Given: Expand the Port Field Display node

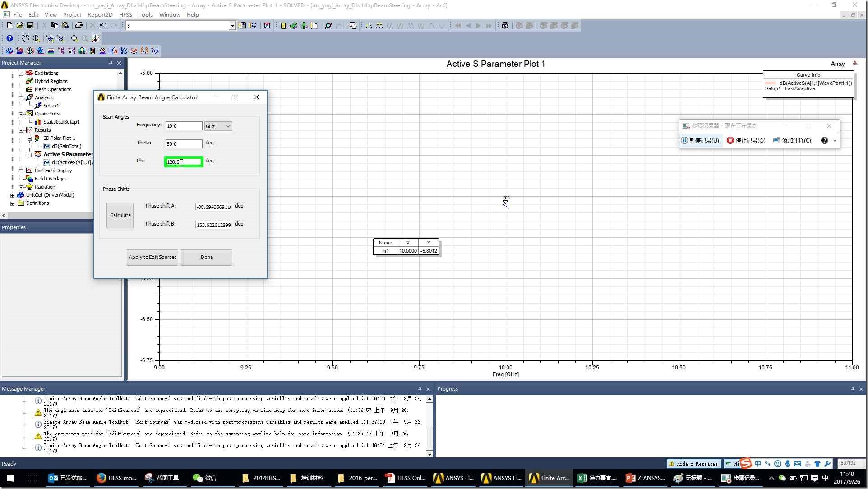Looking at the screenshot, I should [21, 171].
